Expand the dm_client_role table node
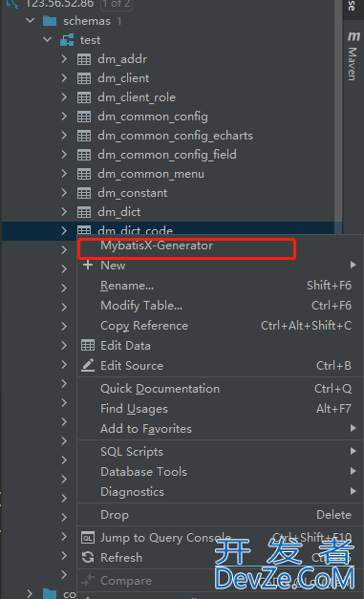Screen dimensions: 364x599 (x=64, y=97)
